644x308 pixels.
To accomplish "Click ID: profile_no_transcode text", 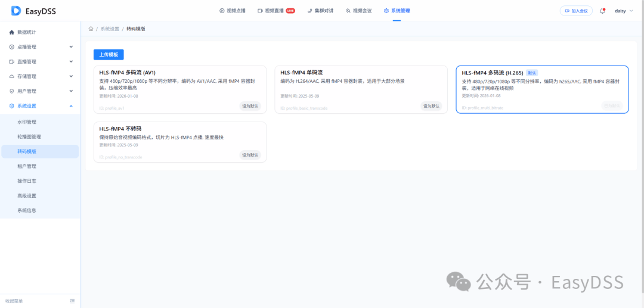I will coord(120,157).
